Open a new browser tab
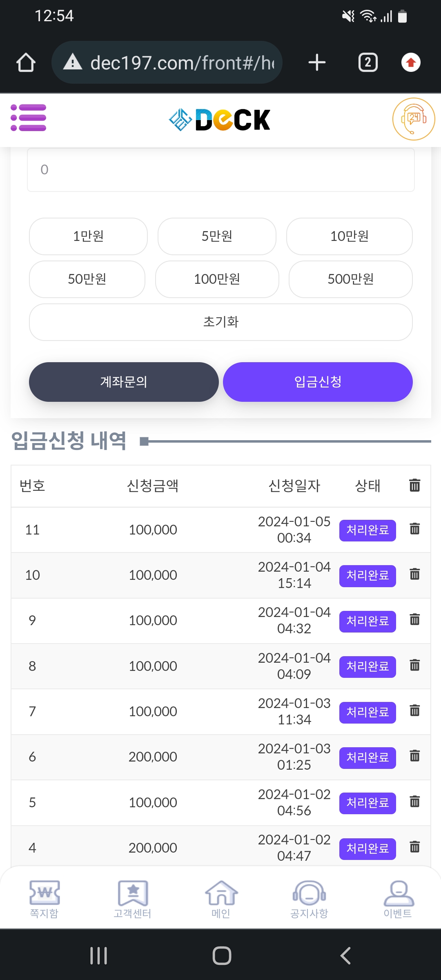Image resolution: width=441 pixels, height=980 pixels. [x=317, y=62]
